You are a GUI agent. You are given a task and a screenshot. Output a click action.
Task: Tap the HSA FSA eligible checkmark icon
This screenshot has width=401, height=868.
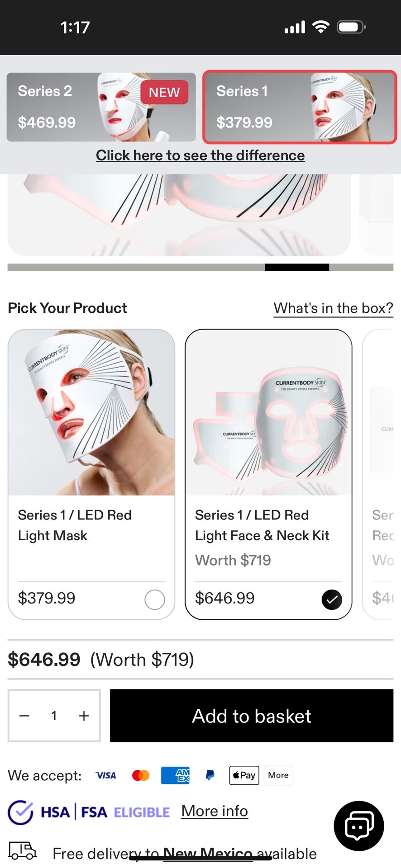(x=20, y=812)
